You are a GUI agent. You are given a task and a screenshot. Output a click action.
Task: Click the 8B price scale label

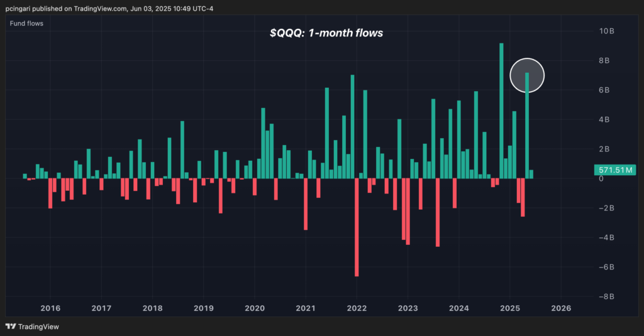(x=604, y=61)
